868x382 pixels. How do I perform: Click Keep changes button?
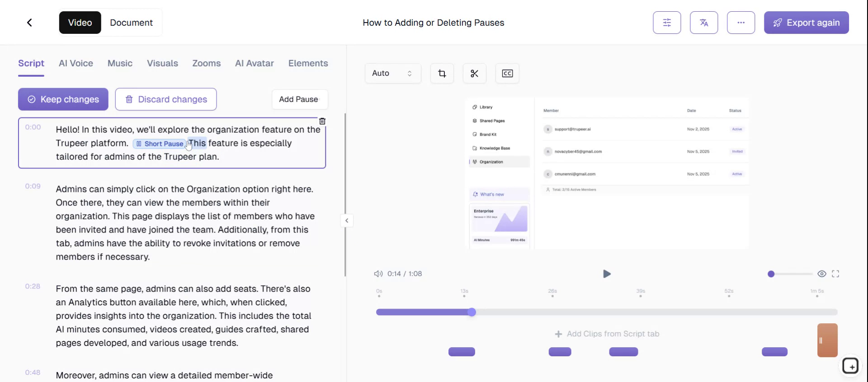coord(63,99)
